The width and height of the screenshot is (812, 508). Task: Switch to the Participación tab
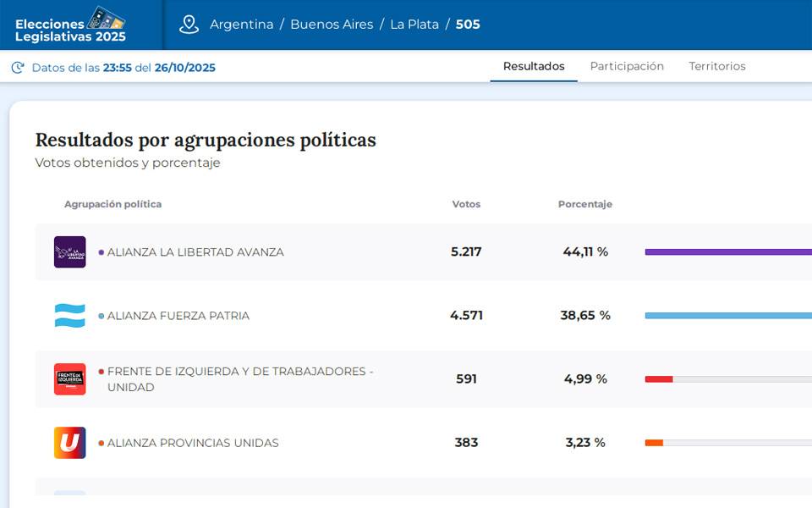tap(627, 66)
